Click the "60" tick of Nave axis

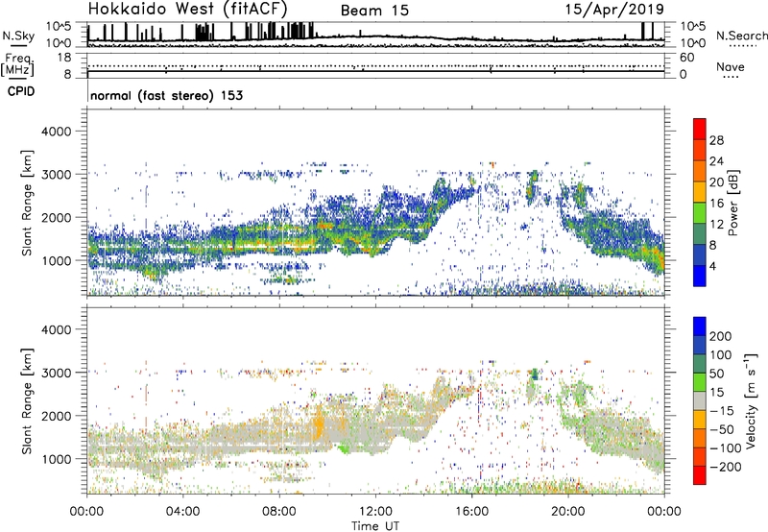click(x=686, y=58)
